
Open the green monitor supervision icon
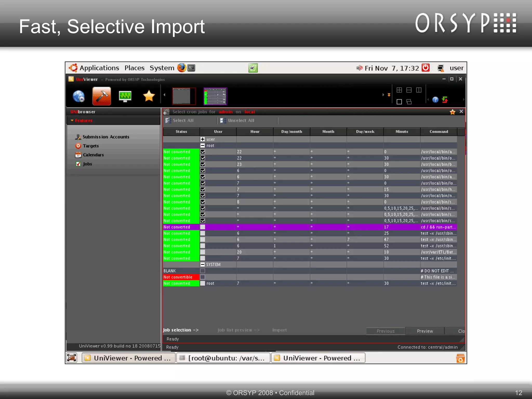click(x=125, y=96)
